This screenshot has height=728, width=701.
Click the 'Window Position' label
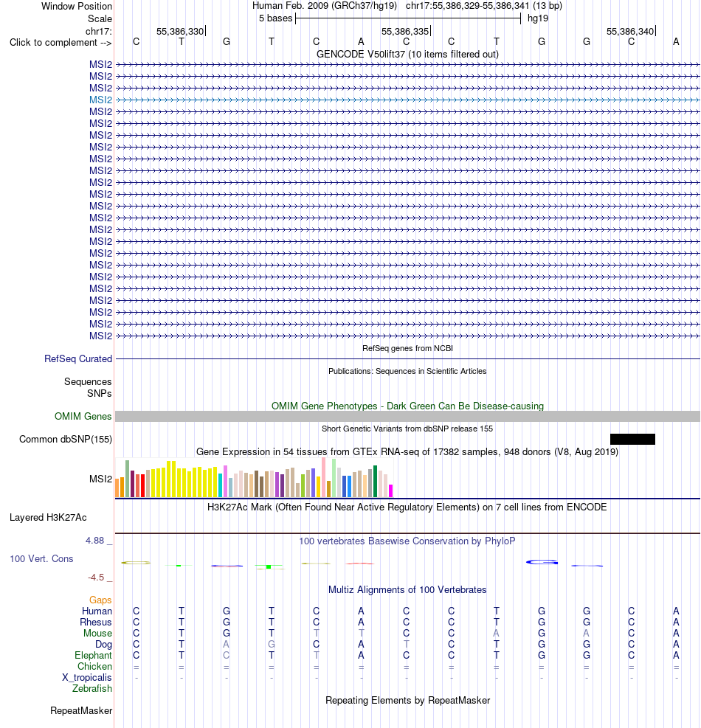coord(77,7)
